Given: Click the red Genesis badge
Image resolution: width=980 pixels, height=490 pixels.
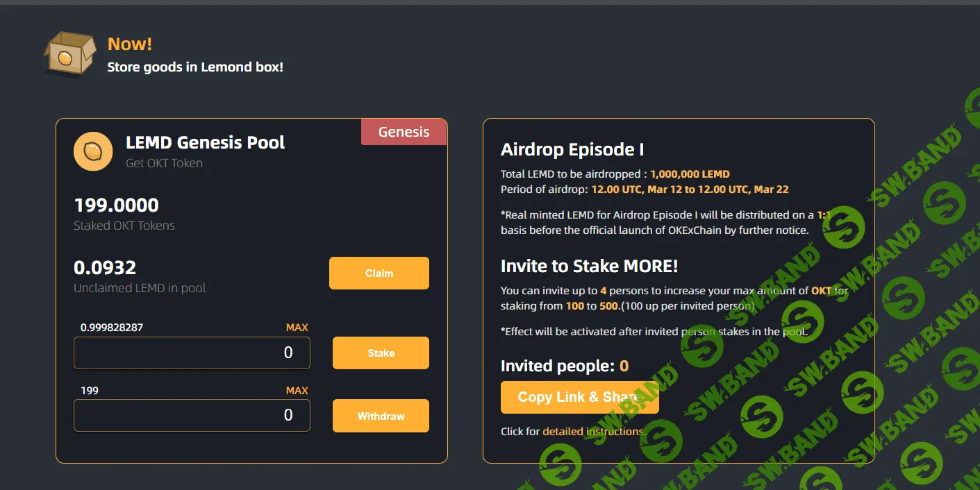Looking at the screenshot, I should coord(404,132).
